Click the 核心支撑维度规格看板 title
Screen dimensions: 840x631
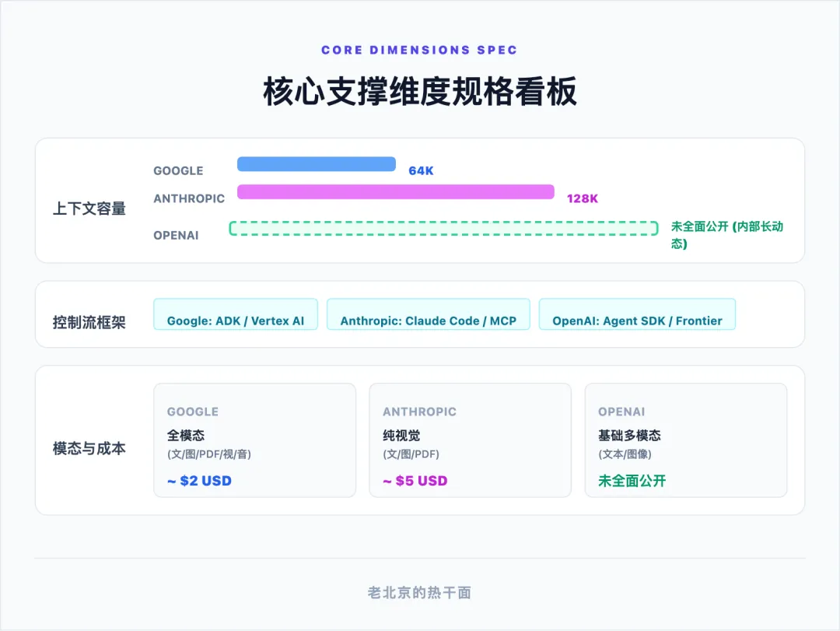tap(420, 92)
